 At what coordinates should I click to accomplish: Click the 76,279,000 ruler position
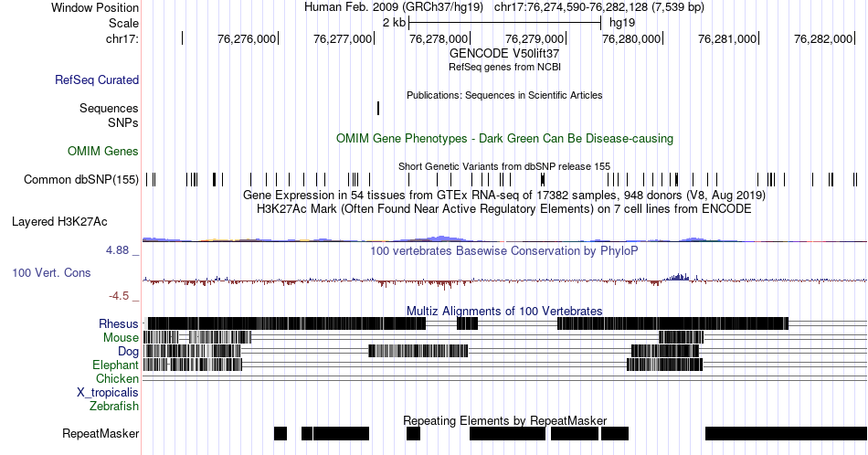tap(535, 38)
